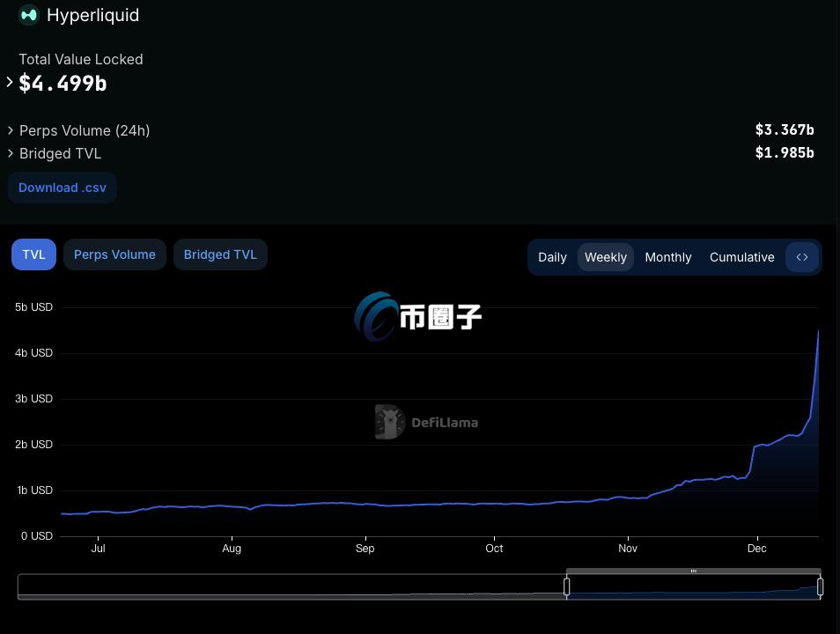This screenshot has height=634, width=840.
Task: Click the 5b USD axis label
Action: [33, 307]
